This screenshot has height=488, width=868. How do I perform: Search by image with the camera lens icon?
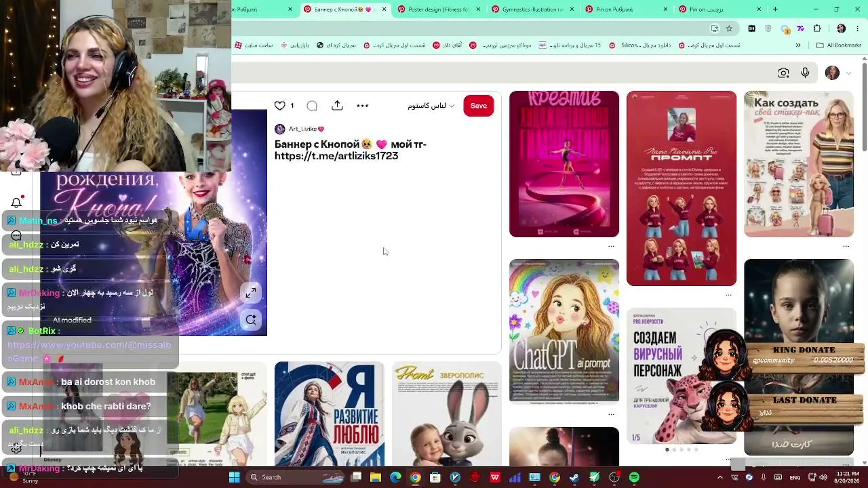click(783, 73)
